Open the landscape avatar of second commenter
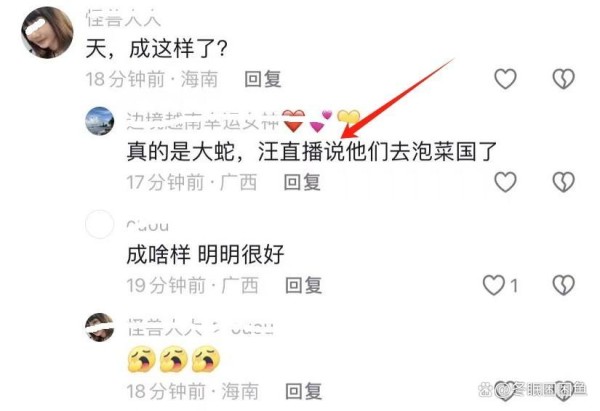600x411 pixels. pyautogui.click(x=99, y=121)
